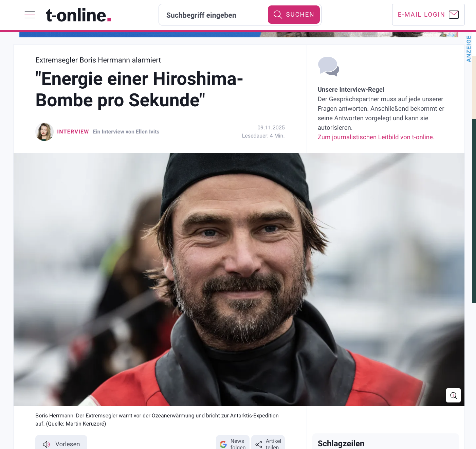Click author name Ellen Ivits
Viewport: 476px width, 449px height.
tap(147, 132)
